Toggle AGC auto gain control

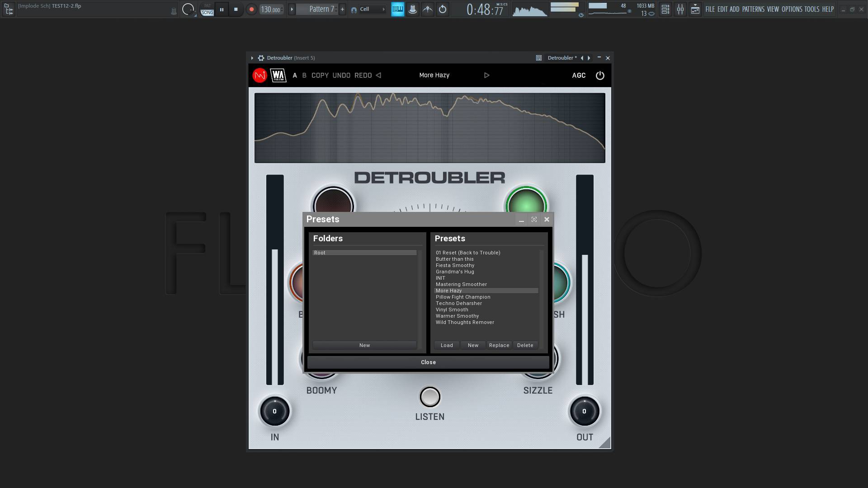tap(579, 75)
